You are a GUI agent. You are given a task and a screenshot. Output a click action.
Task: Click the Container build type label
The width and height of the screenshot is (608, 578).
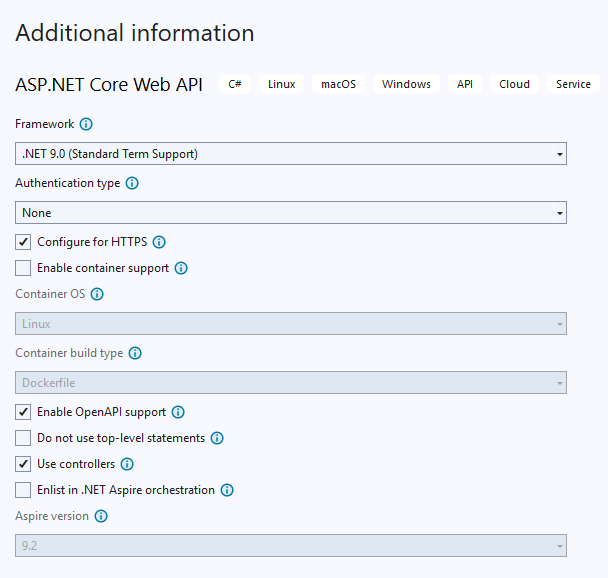pos(69,353)
